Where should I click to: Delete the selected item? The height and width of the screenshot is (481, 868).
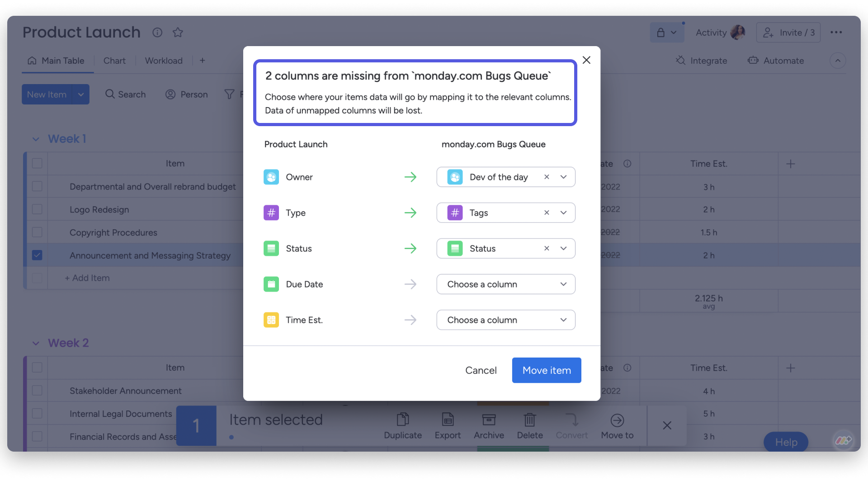530,426
